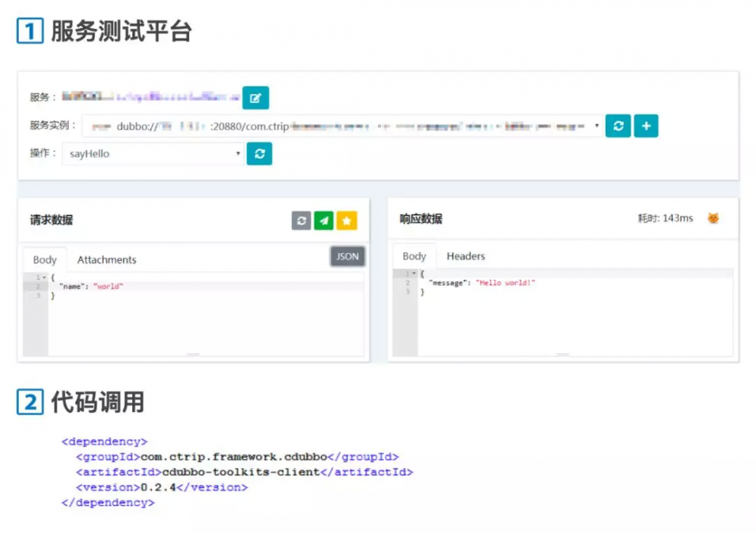The image size is (756, 533).
Task: Click the edit service pencil icon
Action: coord(256,97)
